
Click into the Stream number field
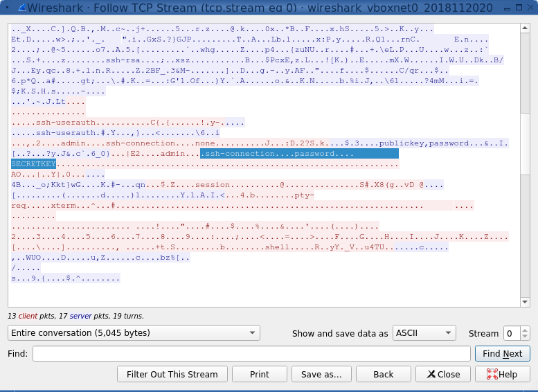point(512,333)
